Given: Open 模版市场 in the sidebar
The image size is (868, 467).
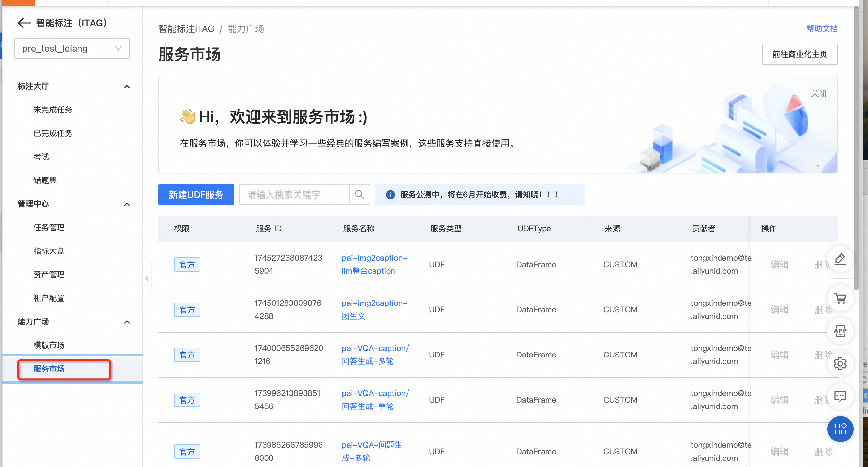Looking at the screenshot, I should (x=49, y=345).
